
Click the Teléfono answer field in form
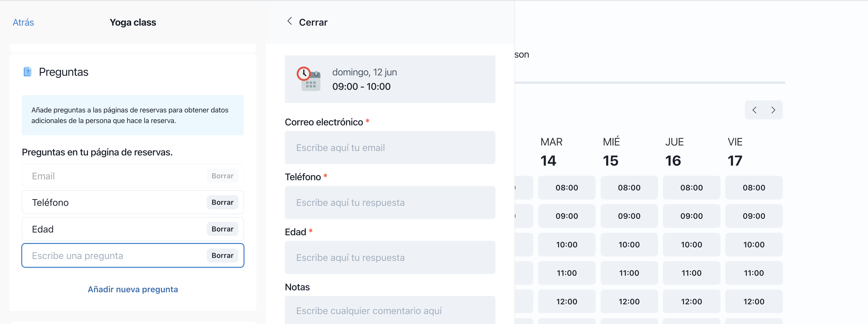click(x=390, y=202)
